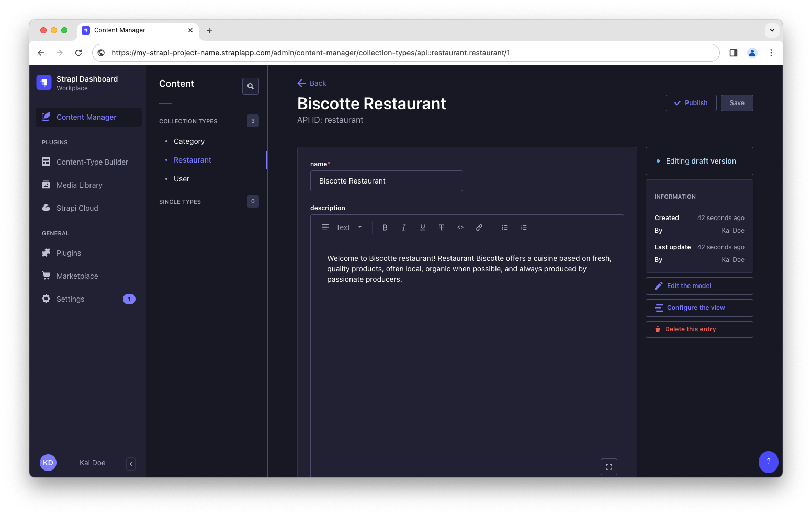Publish the Biscotte Restaurant entry
The height and width of the screenshot is (516, 812).
691,102
